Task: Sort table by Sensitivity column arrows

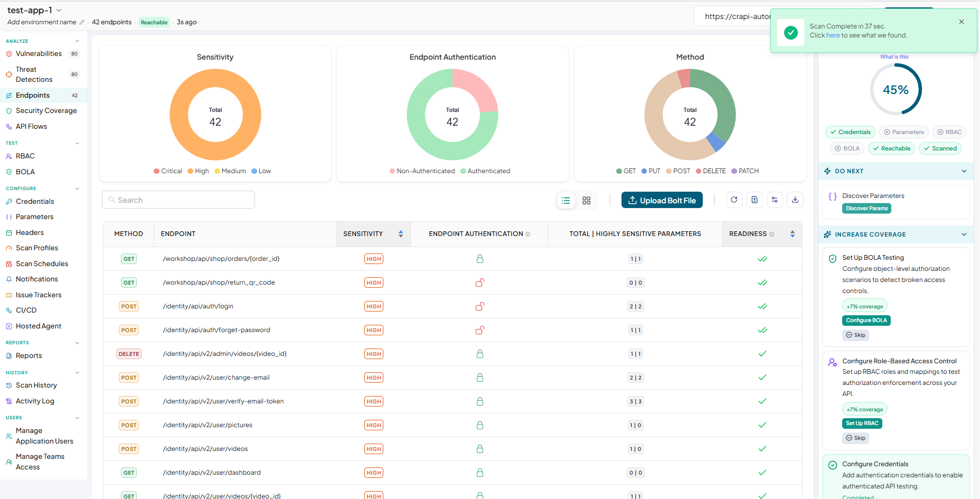Action: pos(401,234)
